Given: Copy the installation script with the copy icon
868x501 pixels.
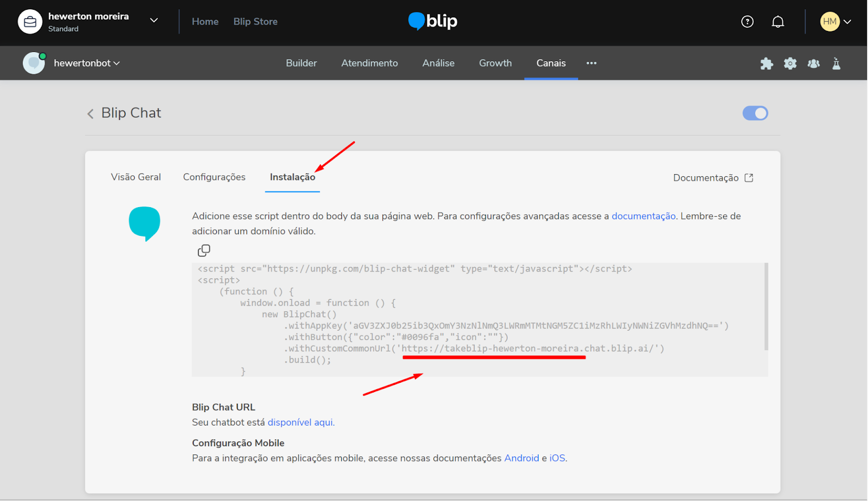Looking at the screenshot, I should point(204,251).
